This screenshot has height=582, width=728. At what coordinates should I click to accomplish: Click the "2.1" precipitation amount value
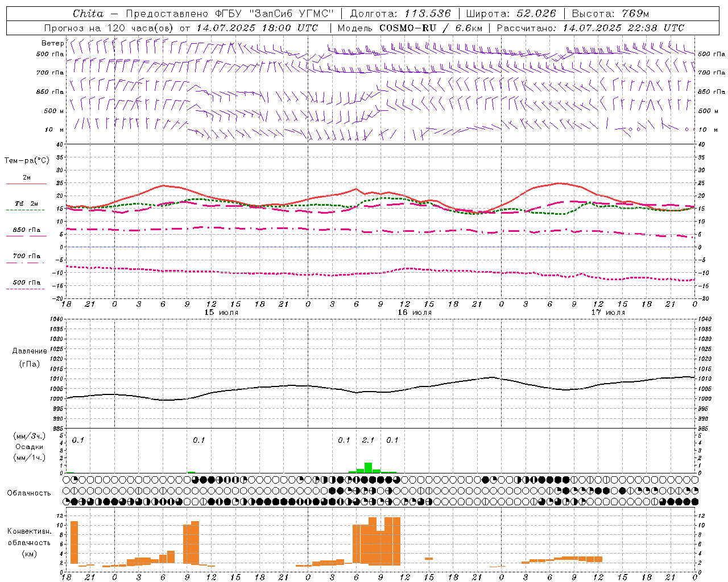tap(368, 440)
